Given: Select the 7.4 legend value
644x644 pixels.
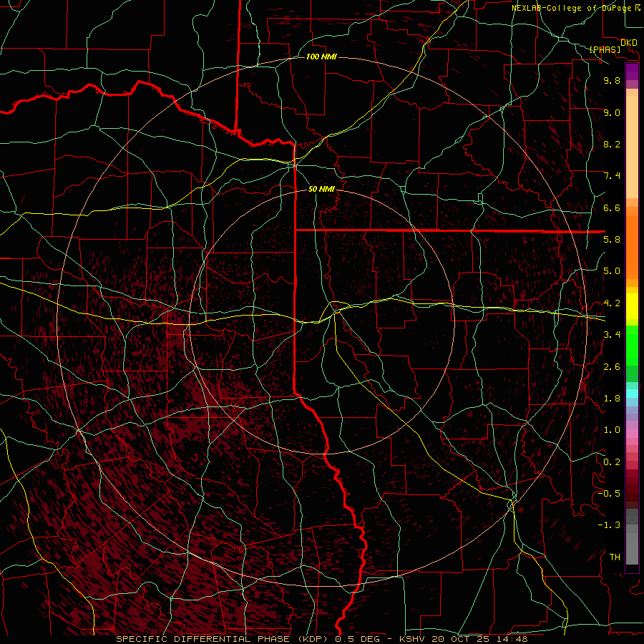Looking at the screenshot, I should (612, 176).
